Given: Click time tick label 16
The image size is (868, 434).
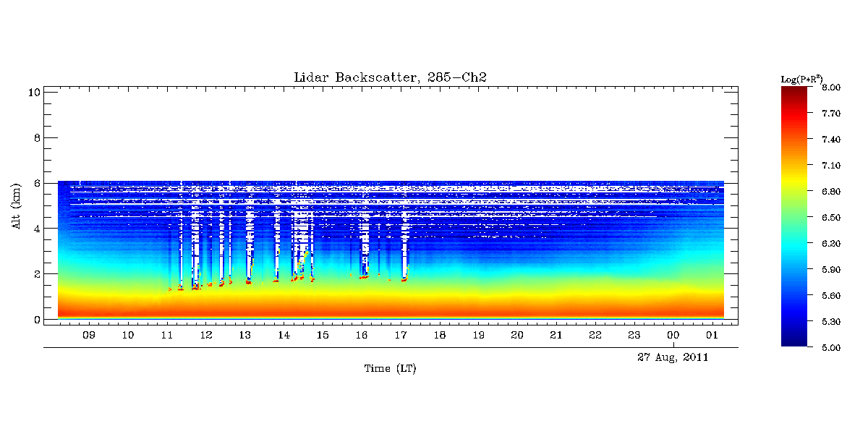Looking at the screenshot, I should (x=362, y=336).
